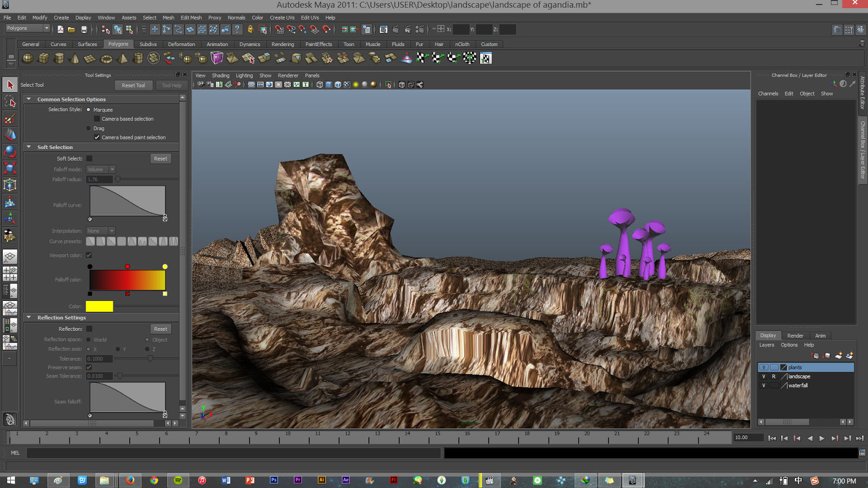Viewport: 868px width, 488px height.
Task: Click the yellow Color swatch in Soft Selection
Action: click(99, 306)
